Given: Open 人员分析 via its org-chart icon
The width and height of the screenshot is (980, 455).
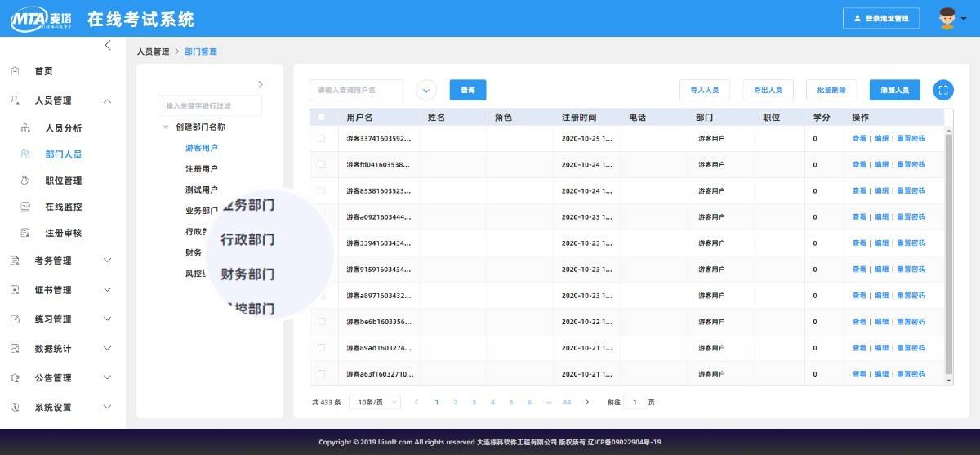Looking at the screenshot, I should coord(25,128).
